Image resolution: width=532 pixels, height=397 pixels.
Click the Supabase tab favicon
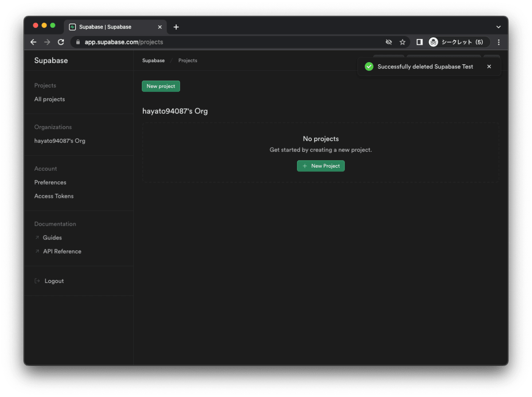pos(73,27)
